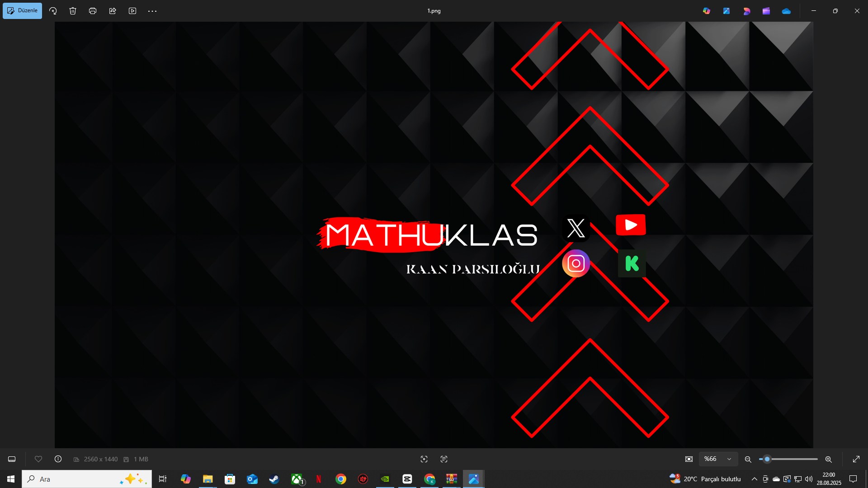Launch Copilot from the title bar icon
Screen dimensions: 868x488
[x=707, y=11]
